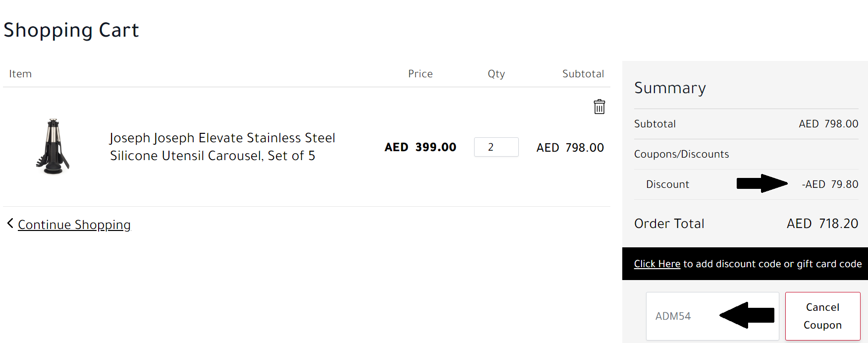
Task: Open the Joseph Joseph Elevate product link
Action: (x=222, y=147)
